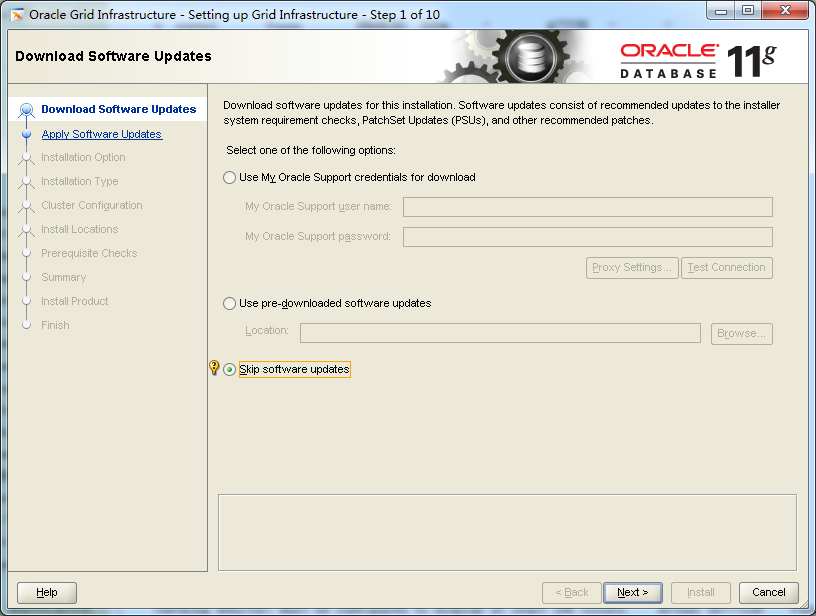Click the step node icon beside Apply Software Updates
This screenshot has height=616, width=816.
(27, 134)
